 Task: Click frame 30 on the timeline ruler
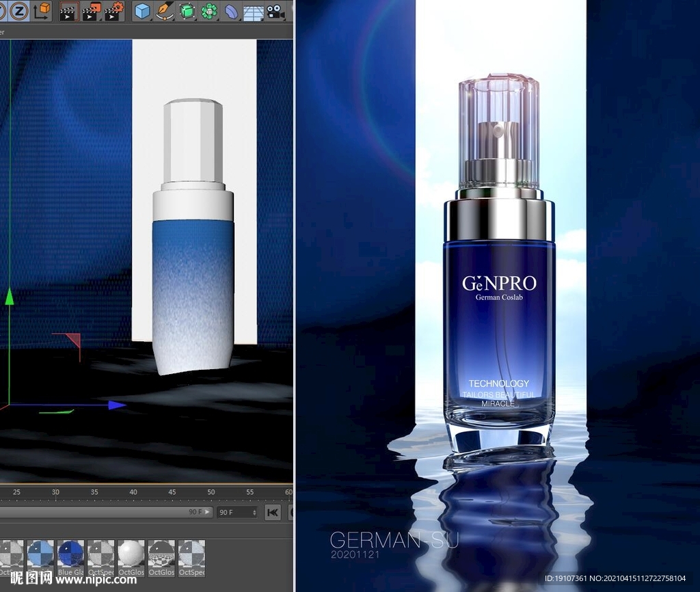55,492
